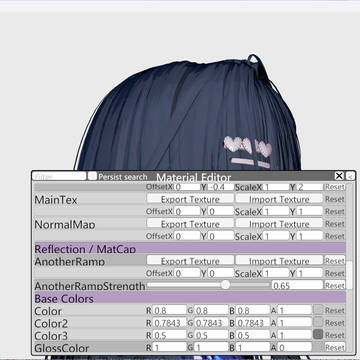Collapse Material Editor with the arrow button

[x=350, y=176]
